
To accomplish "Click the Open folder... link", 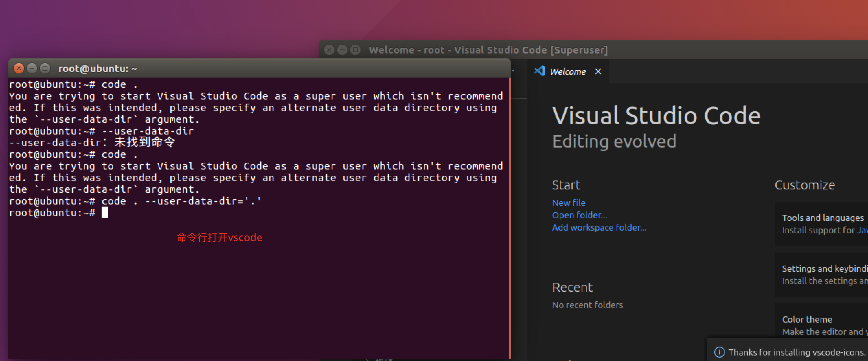I will [x=580, y=215].
